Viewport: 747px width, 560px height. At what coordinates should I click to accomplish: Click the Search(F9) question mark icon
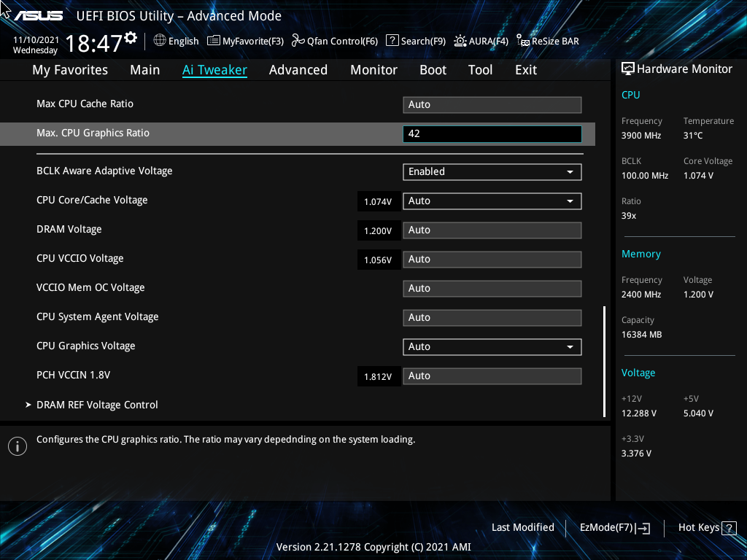(392, 41)
